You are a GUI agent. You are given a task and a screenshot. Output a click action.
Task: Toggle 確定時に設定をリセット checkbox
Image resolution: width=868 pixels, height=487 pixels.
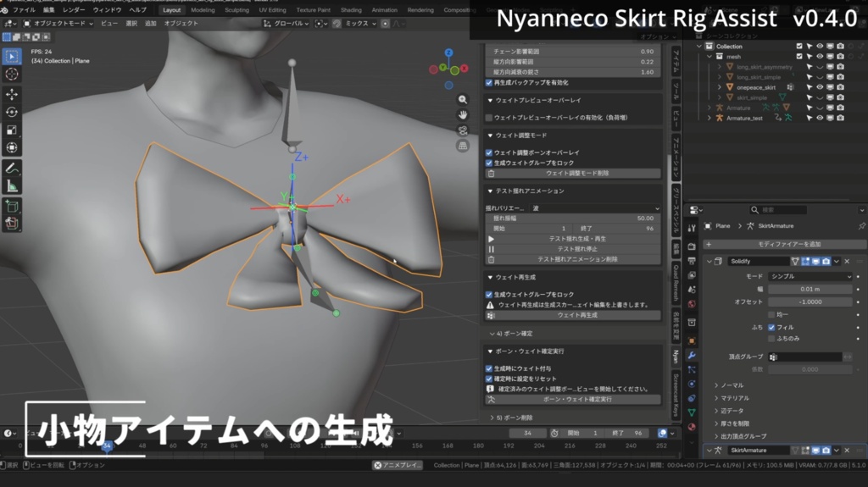(x=489, y=379)
